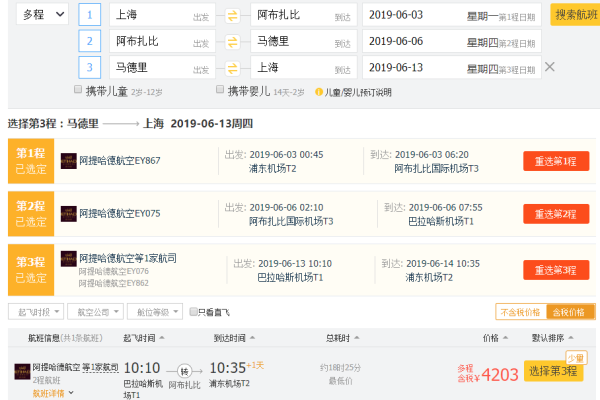Click the 最低价 lowest price label
The width and height of the screenshot is (600, 400).
pyautogui.click(x=340, y=381)
